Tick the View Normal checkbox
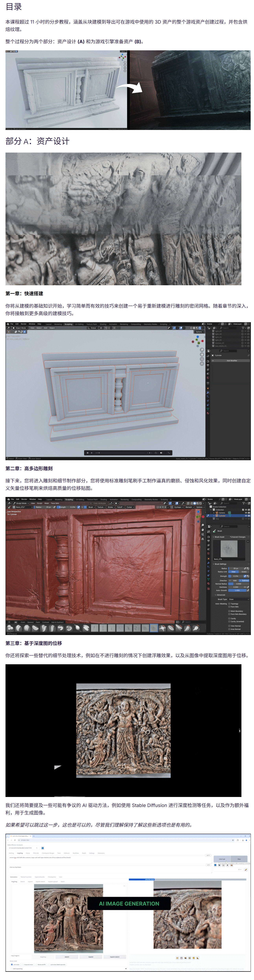The width and height of the screenshot is (254, 980). (x=229, y=626)
